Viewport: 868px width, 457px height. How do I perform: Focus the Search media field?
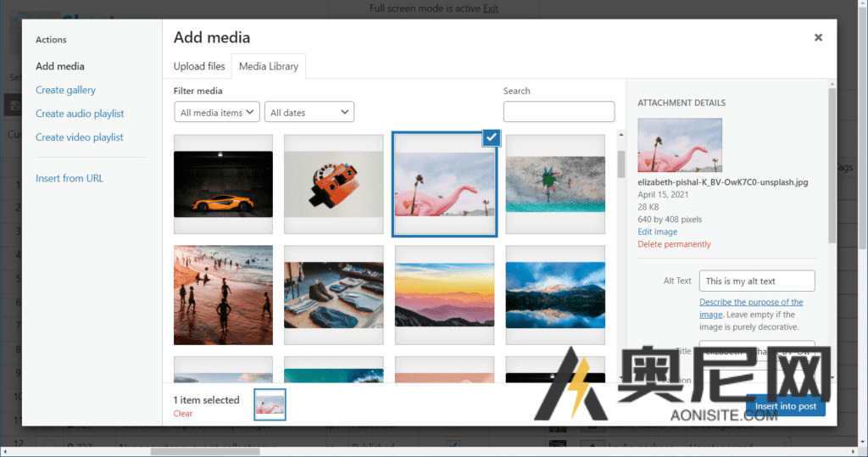(x=559, y=111)
